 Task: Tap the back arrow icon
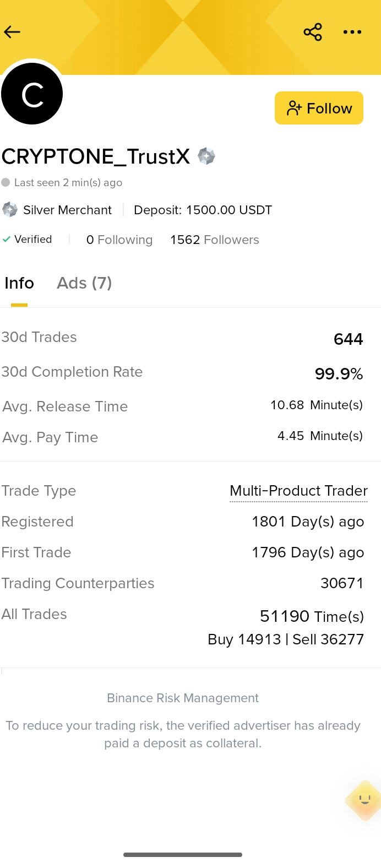tap(12, 32)
